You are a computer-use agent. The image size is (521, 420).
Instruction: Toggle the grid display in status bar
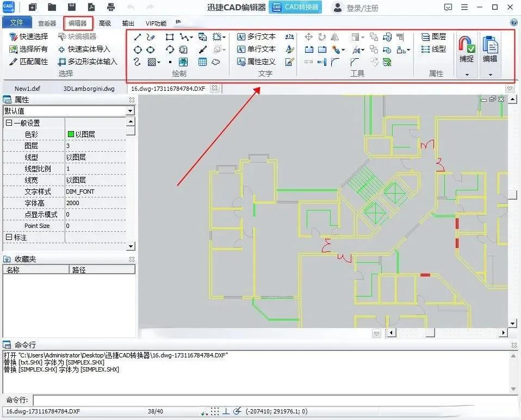(x=215, y=411)
